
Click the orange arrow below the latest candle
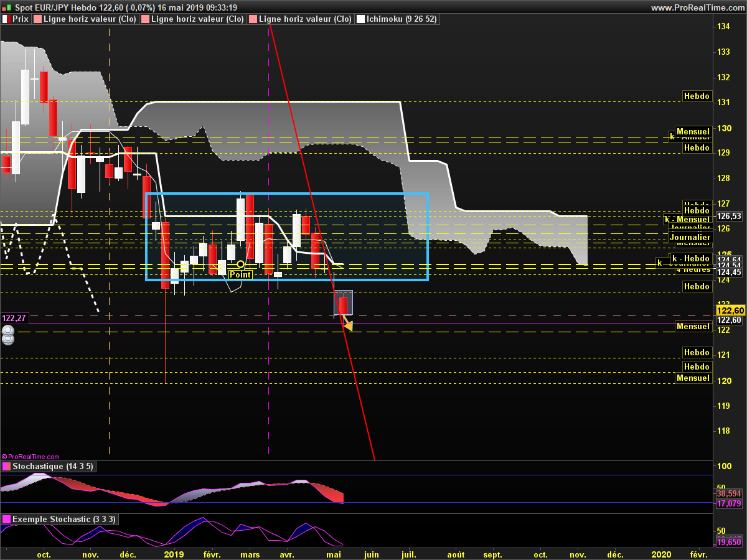click(347, 325)
